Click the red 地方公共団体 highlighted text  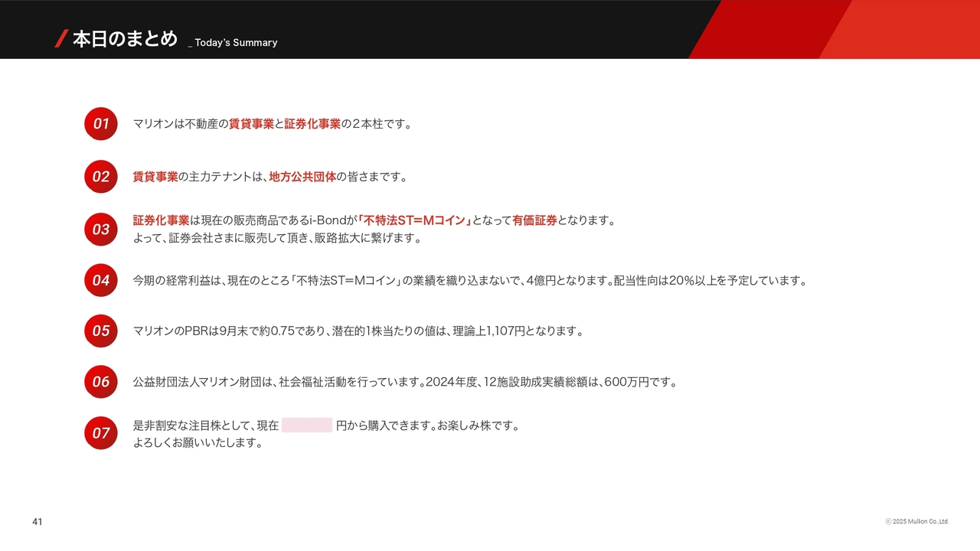(x=302, y=177)
